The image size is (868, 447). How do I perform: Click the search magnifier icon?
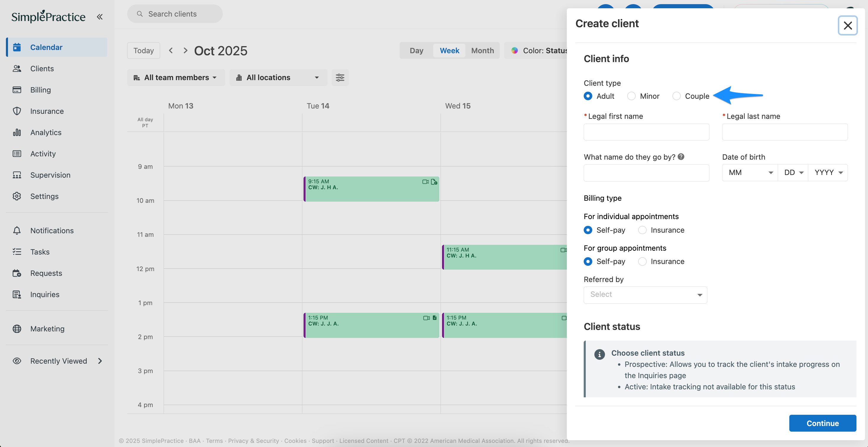140,14
